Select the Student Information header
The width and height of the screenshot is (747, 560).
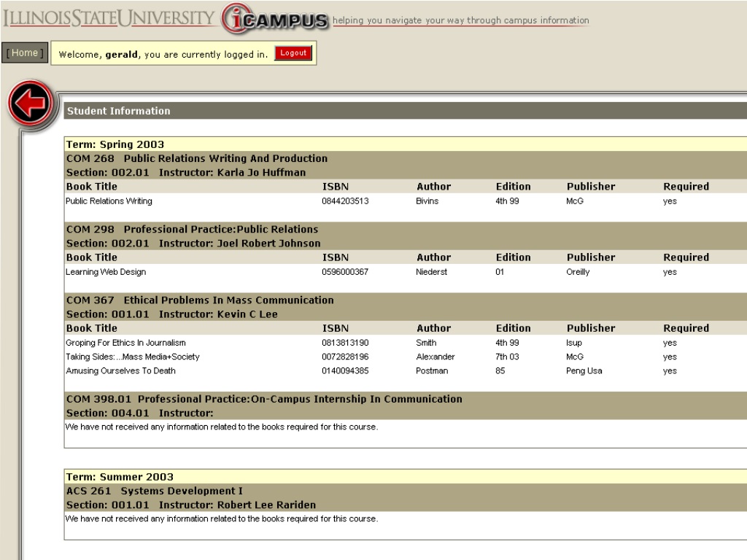[406, 111]
